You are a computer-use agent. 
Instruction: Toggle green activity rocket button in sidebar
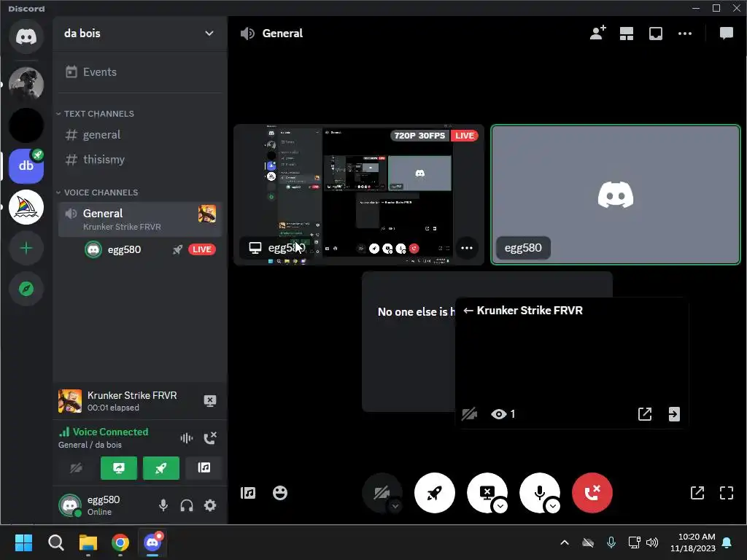click(x=161, y=468)
